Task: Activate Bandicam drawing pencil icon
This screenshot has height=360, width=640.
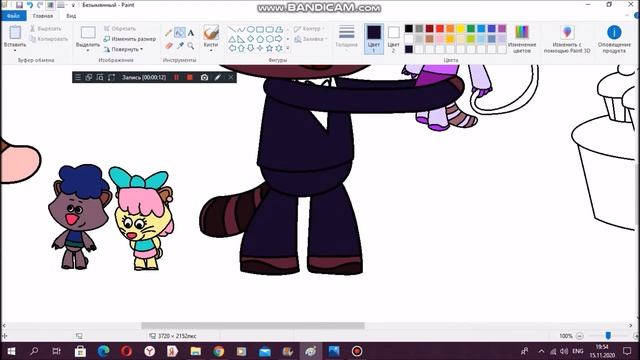Action: pyautogui.click(x=218, y=77)
